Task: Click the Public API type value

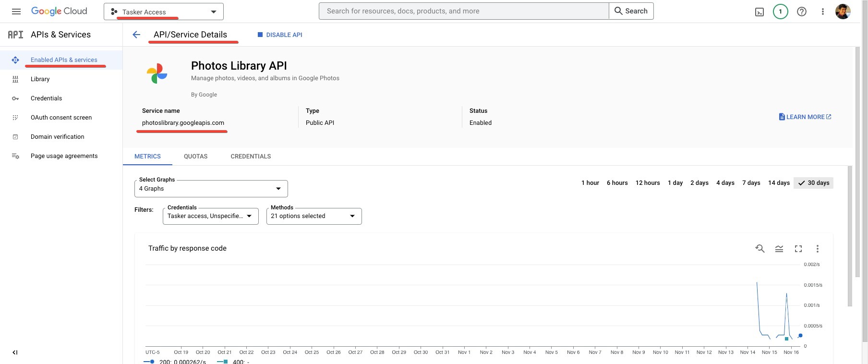Action: click(320, 123)
